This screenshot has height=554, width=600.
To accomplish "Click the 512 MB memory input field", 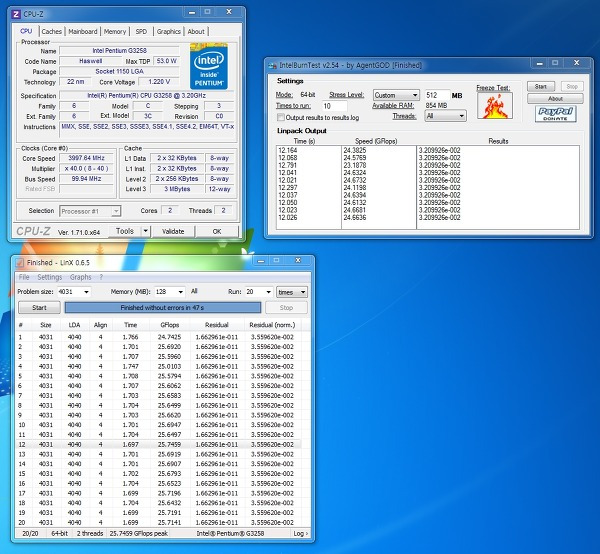I will coord(437,95).
